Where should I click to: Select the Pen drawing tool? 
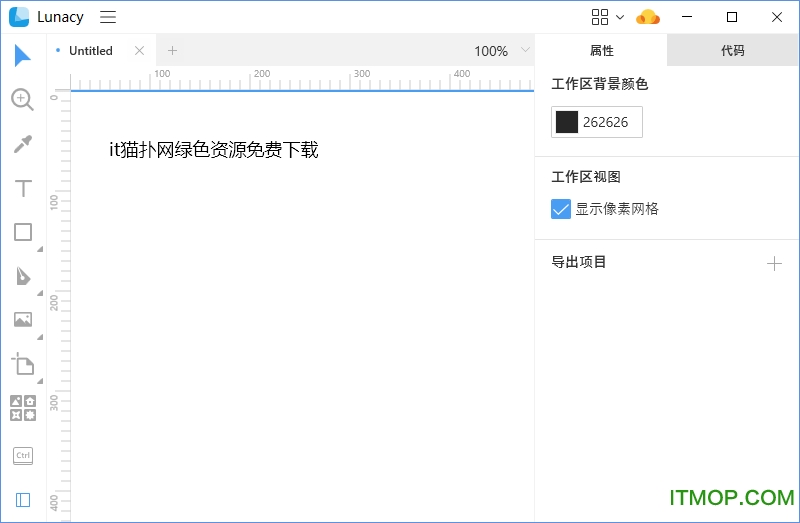(x=23, y=276)
